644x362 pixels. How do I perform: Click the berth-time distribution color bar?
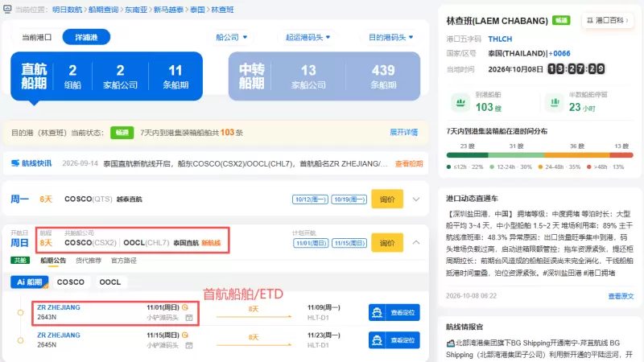(539, 155)
